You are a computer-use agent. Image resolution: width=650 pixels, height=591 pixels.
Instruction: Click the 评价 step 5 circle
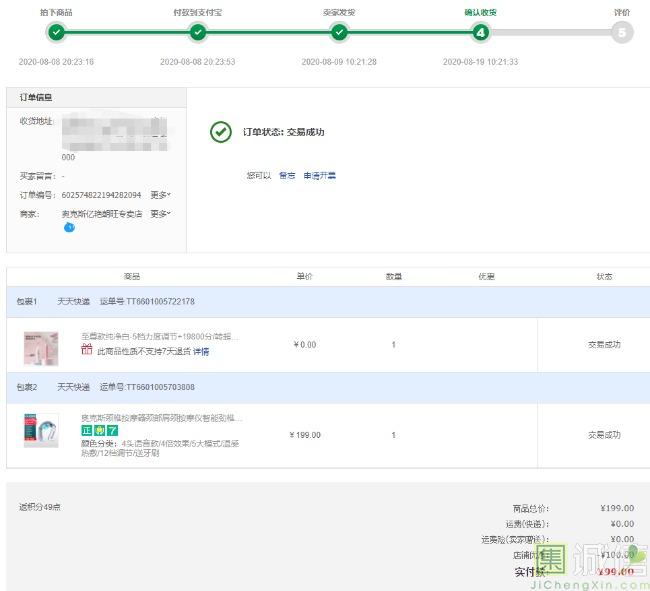tap(622, 33)
